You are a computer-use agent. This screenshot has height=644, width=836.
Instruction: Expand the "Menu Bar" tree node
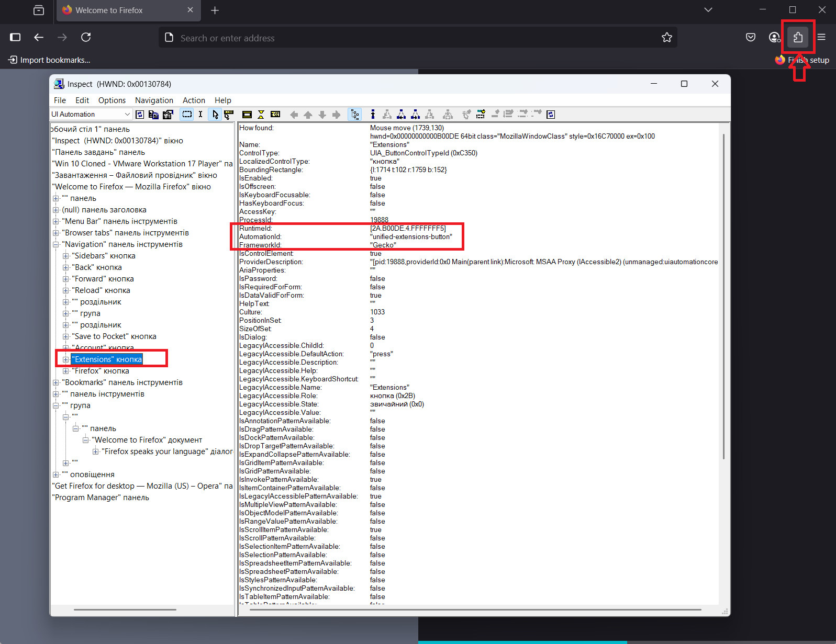56,221
